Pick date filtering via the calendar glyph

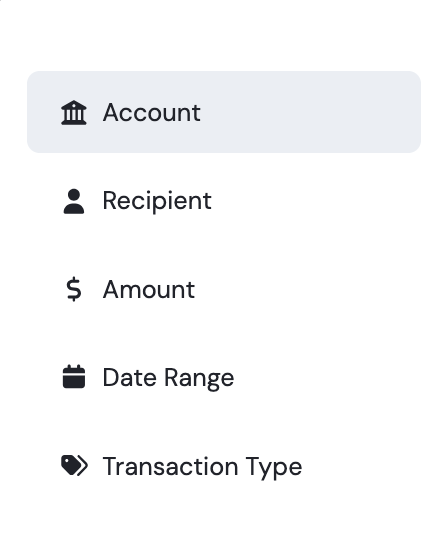pyautogui.click(x=74, y=376)
